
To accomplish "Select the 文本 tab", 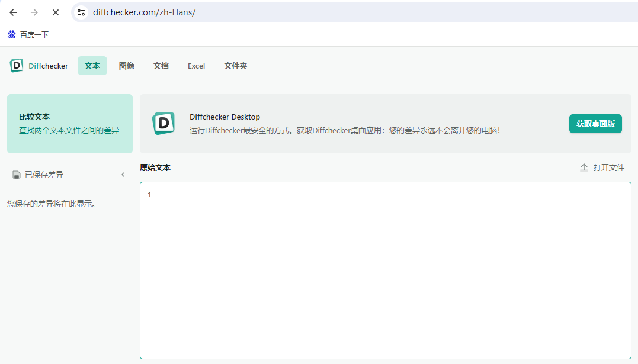I will coord(92,66).
